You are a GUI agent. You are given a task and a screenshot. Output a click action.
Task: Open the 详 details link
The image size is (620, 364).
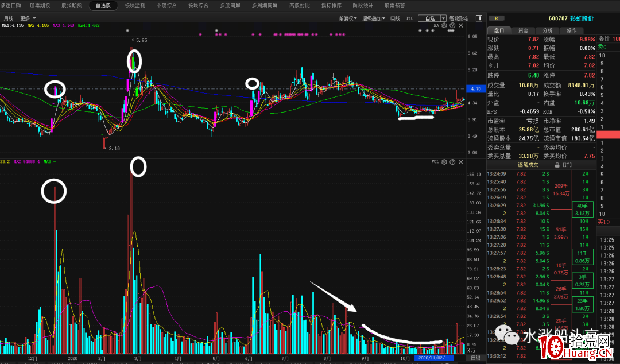pos(568,165)
